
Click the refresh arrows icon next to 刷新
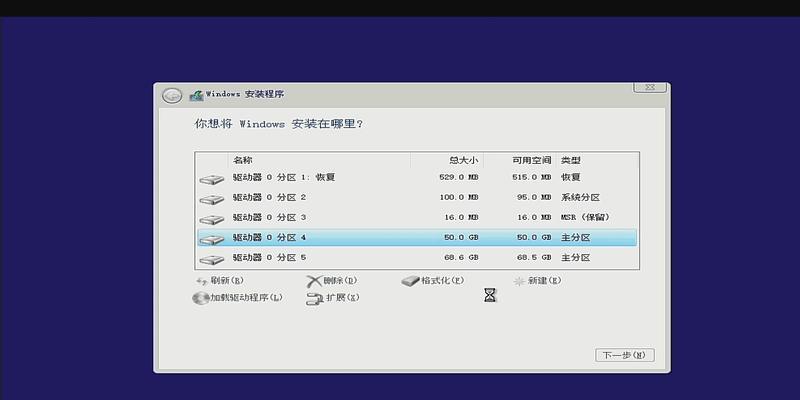(202, 281)
